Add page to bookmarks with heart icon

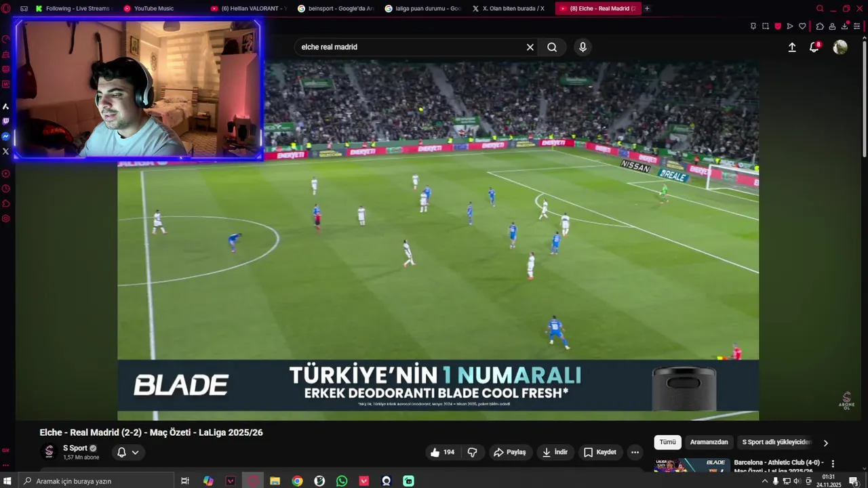tap(802, 26)
